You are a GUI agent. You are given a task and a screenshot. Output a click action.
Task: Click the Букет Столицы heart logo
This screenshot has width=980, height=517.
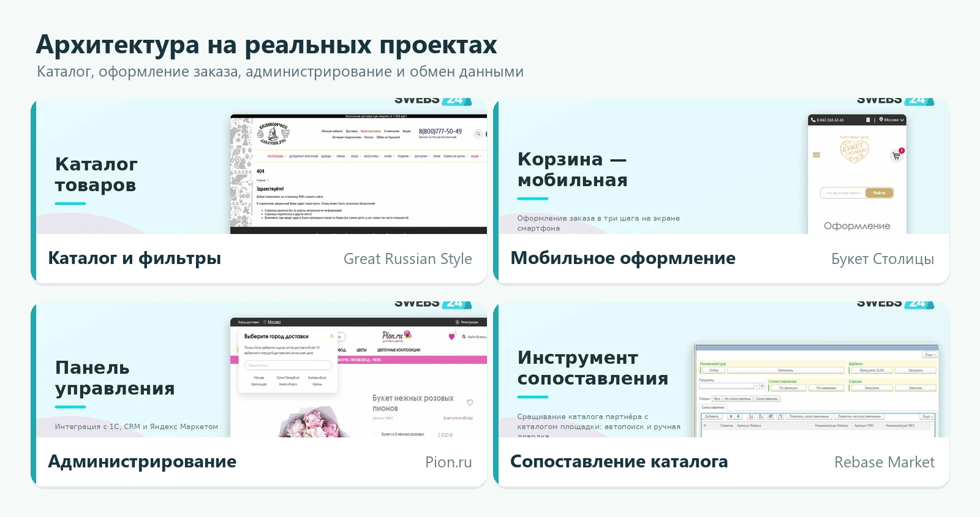point(854,150)
